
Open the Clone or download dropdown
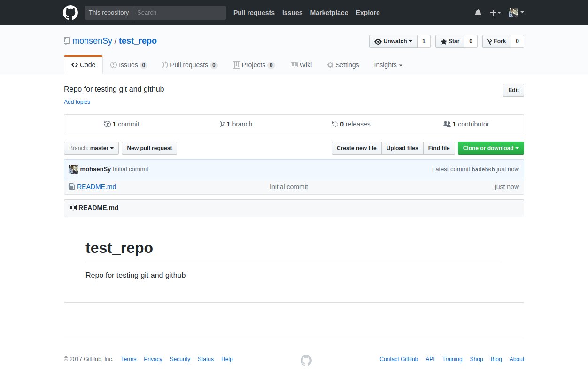click(x=491, y=148)
